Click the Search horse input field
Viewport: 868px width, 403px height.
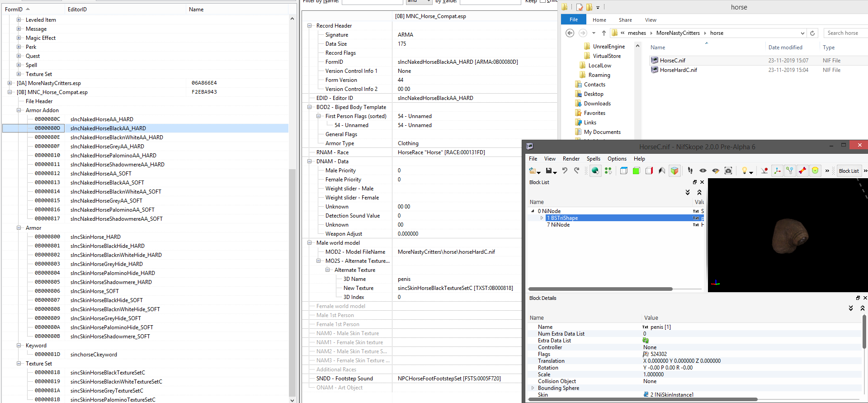click(845, 33)
